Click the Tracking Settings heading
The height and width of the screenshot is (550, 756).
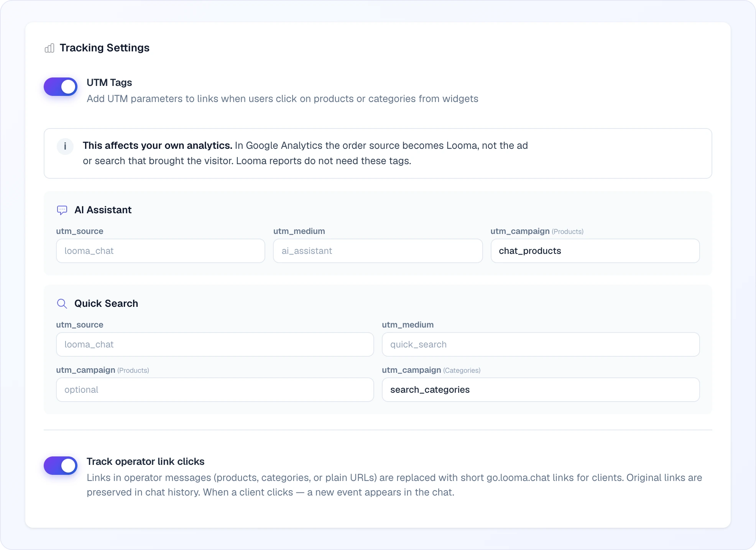[x=105, y=48]
